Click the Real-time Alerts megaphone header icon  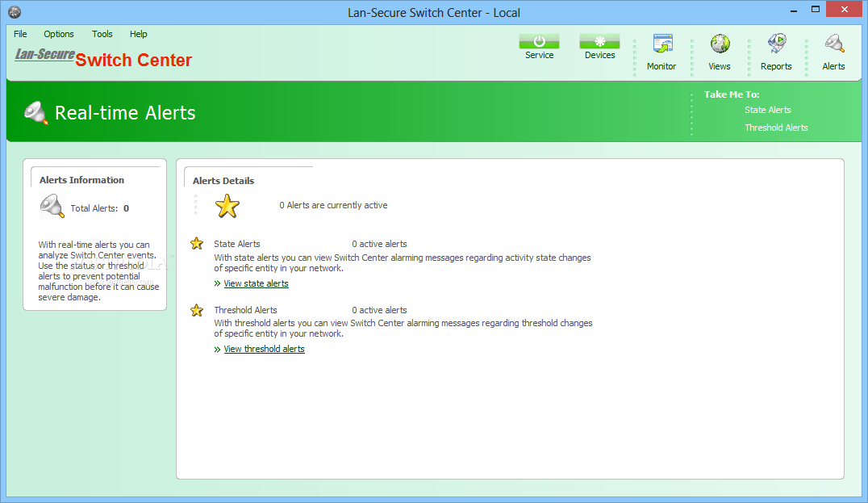36,112
